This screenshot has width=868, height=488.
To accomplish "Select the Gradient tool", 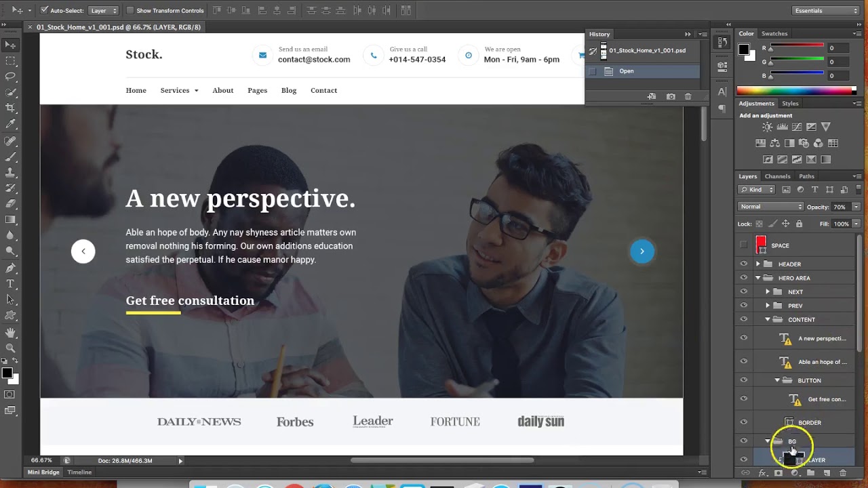I will tap(10, 220).
